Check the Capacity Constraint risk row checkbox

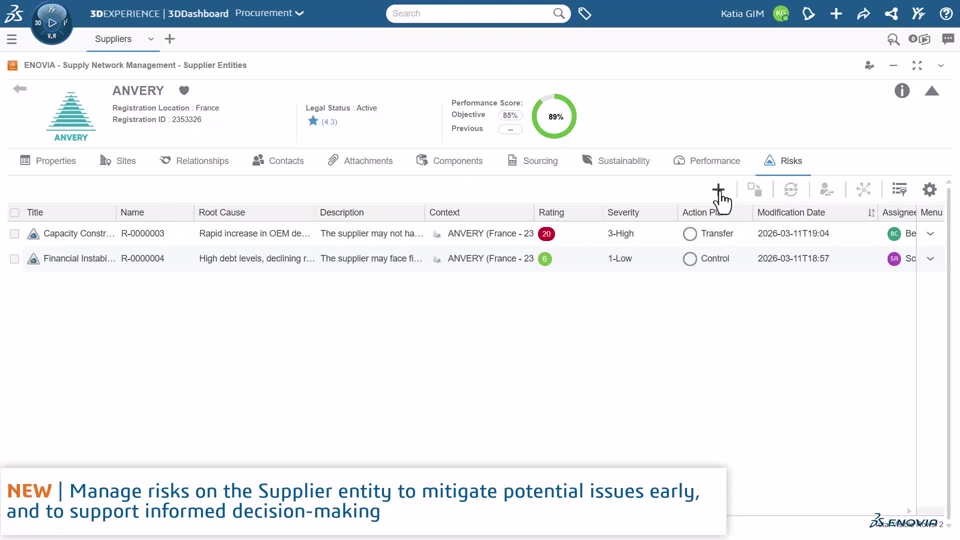point(15,234)
